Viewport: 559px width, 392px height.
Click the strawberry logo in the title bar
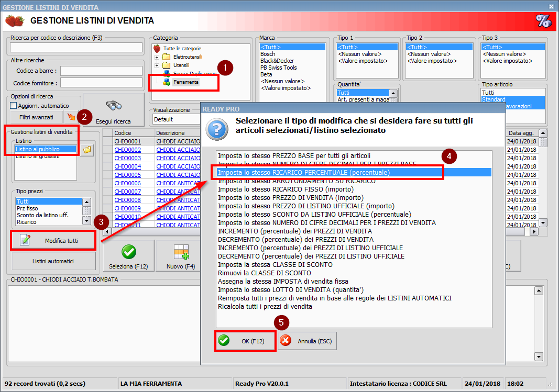click(x=14, y=19)
